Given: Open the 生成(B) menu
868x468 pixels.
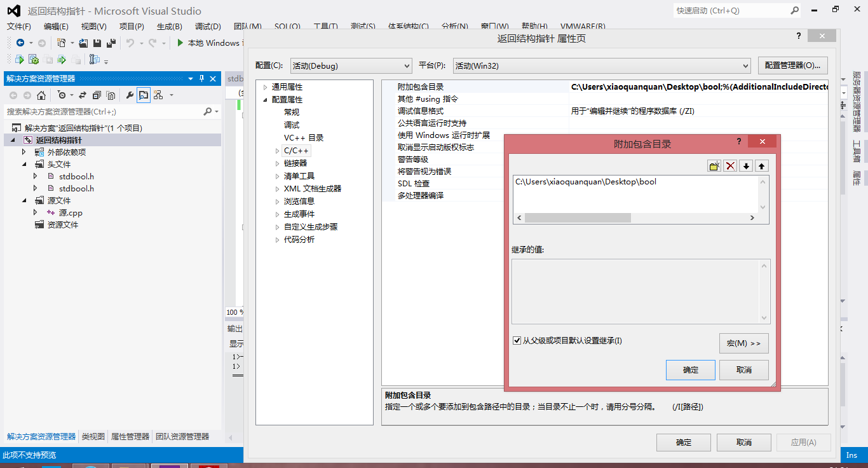Looking at the screenshot, I should click(169, 26).
